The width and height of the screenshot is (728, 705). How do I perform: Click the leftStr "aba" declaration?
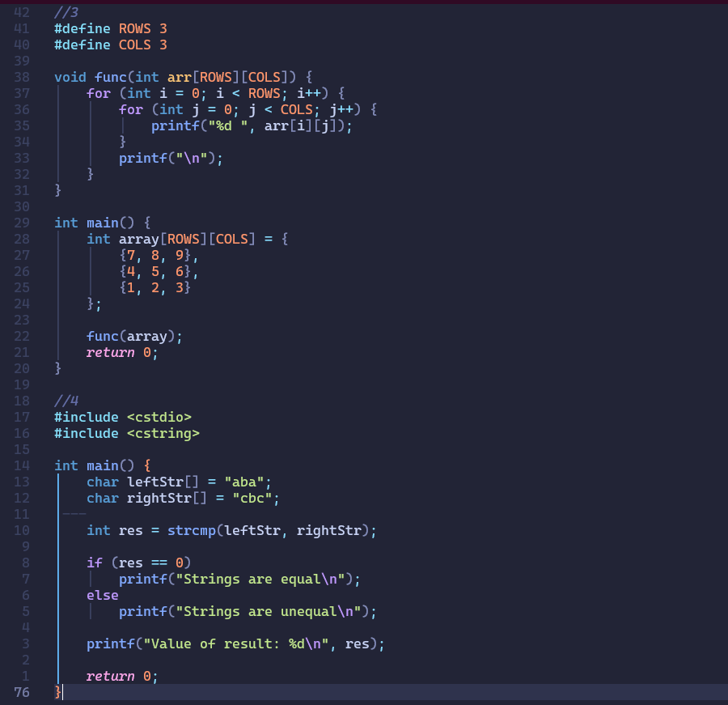(180, 482)
